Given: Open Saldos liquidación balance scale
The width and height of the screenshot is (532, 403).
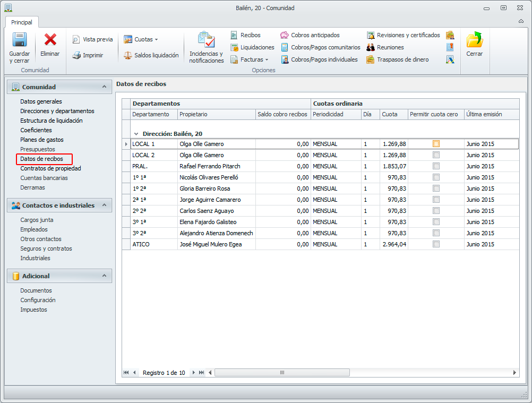Looking at the screenshot, I should pyautogui.click(x=151, y=55).
